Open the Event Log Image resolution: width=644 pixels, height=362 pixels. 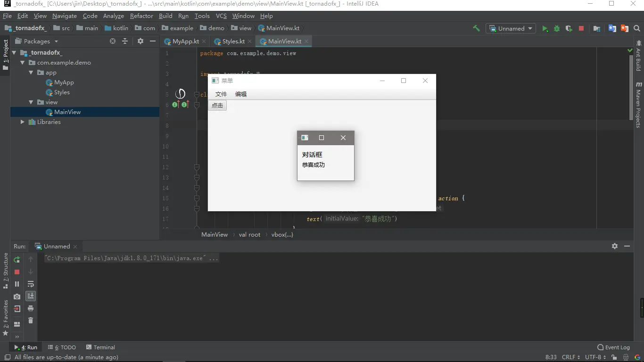tap(613, 347)
